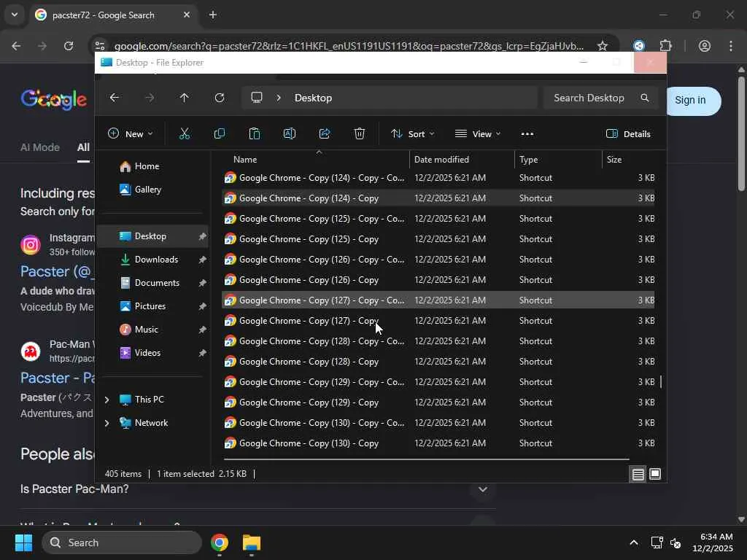The width and height of the screenshot is (747, 560).
Task: Click the pin icon next to Music
Action: tap(202, 330)
